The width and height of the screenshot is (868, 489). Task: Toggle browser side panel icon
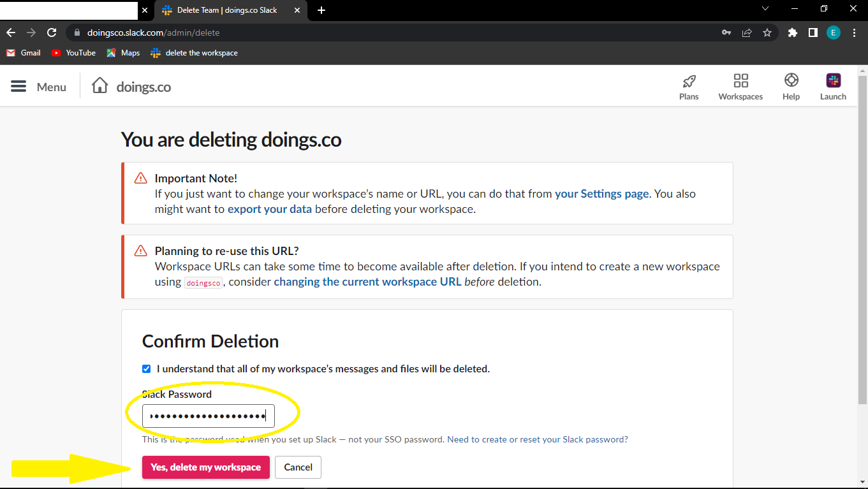click(813, 33)
